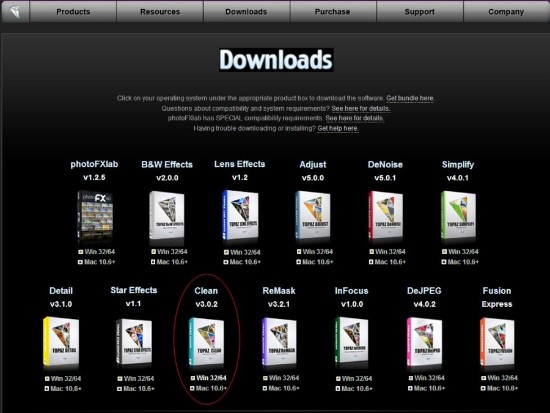Download Star Effects Mac 10.6+
This screenshot has width=550, height=413.
point(136,388)
